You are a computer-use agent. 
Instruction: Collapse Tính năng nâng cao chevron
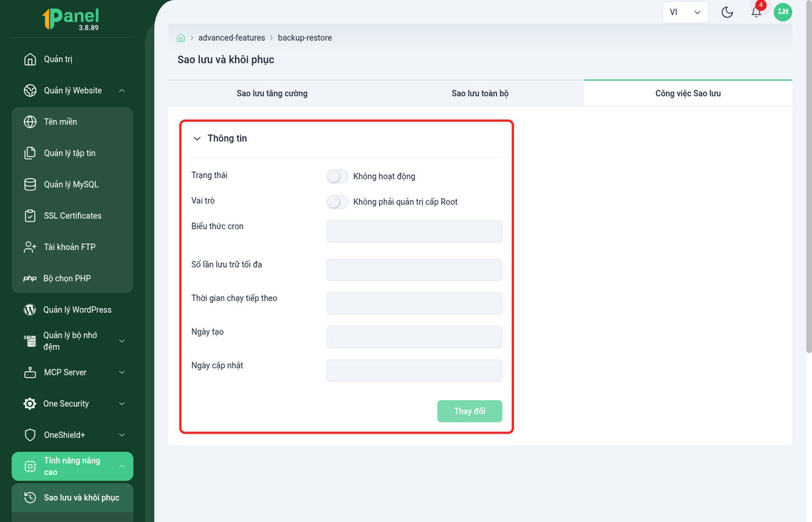(122, 466)
